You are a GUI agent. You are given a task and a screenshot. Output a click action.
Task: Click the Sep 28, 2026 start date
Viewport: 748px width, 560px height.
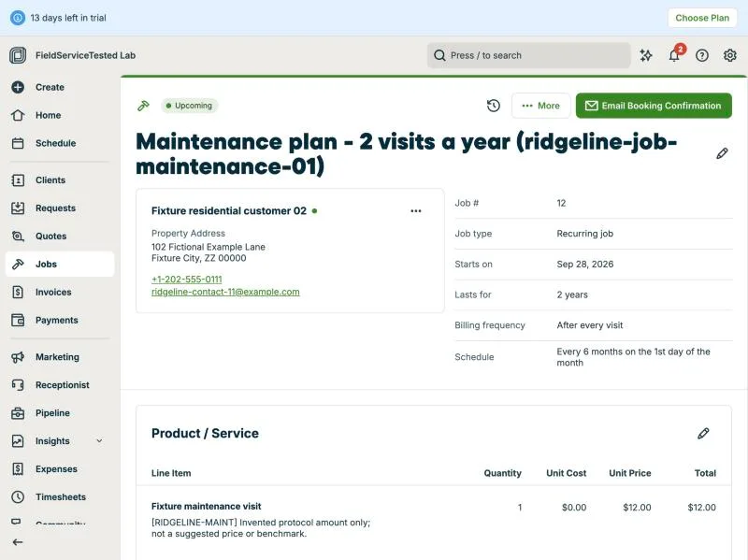click(x=585, y=265)
